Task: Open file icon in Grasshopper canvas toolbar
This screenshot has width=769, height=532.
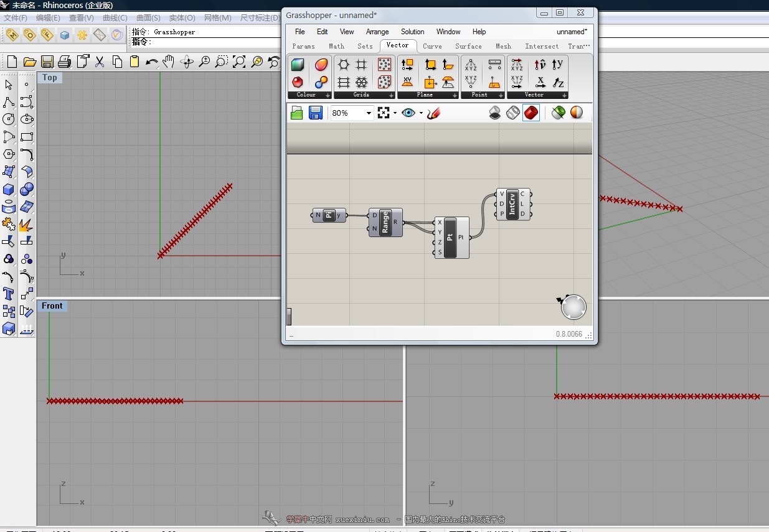Action: (x=296, y=113)
